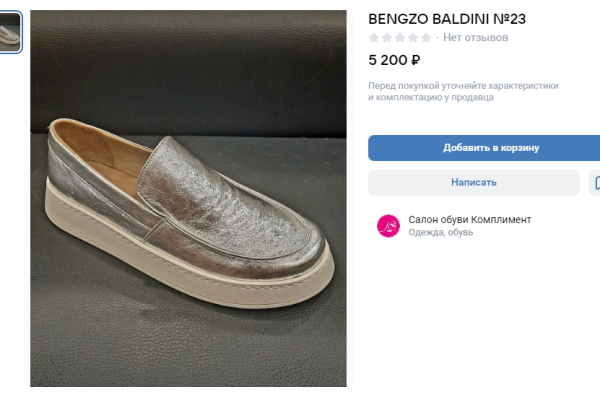Select the third rating star
This screenshot has height=400, width=600.
[400, 38]
